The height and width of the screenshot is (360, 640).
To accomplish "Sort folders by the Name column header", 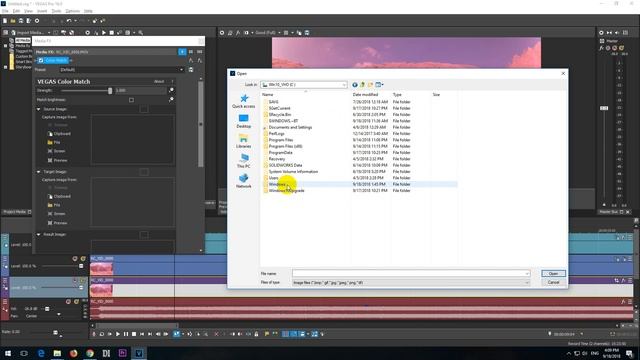I will click(x=268, y=95).
